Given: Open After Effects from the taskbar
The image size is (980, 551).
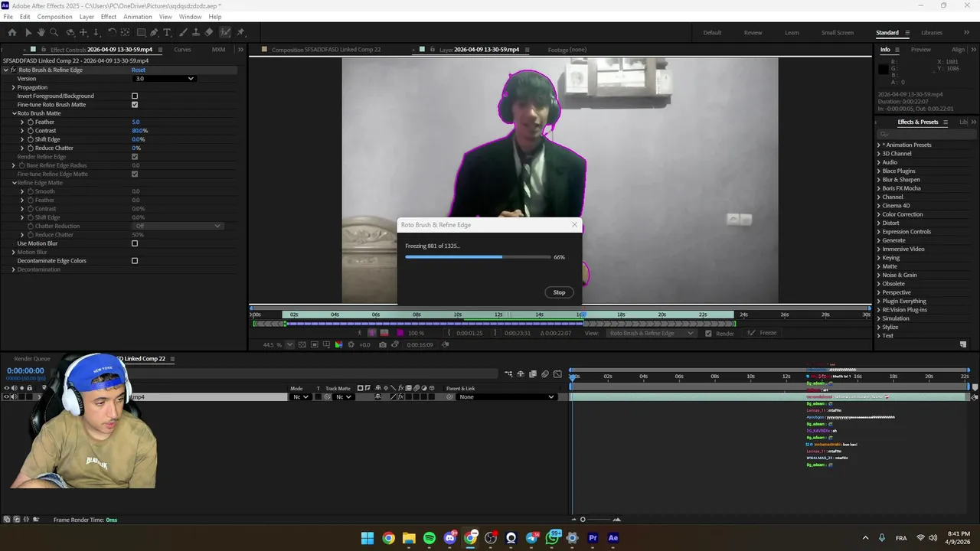Looking at the screenshot, I should coord(613,538).
